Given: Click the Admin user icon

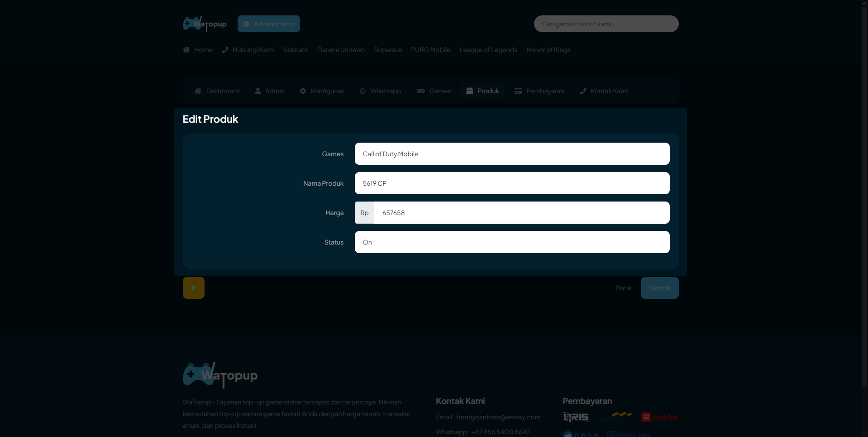Looking at the screenshot, I should click(x=258, y=91).
